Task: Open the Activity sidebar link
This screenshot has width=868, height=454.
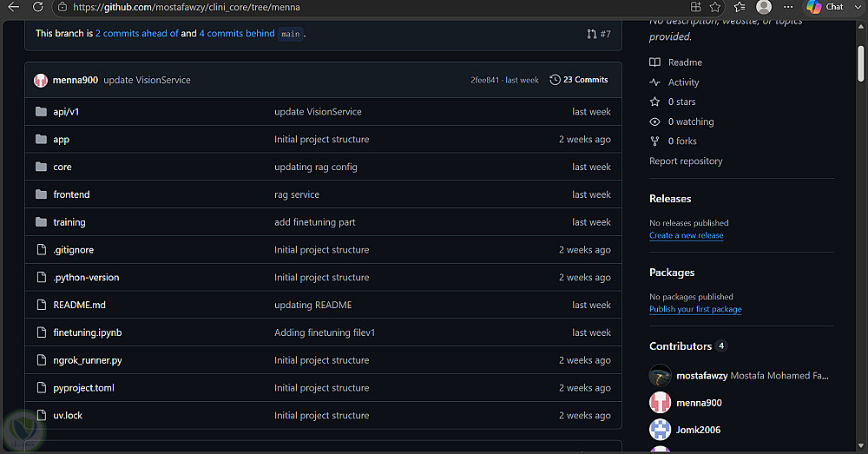Action: [683, 82]
